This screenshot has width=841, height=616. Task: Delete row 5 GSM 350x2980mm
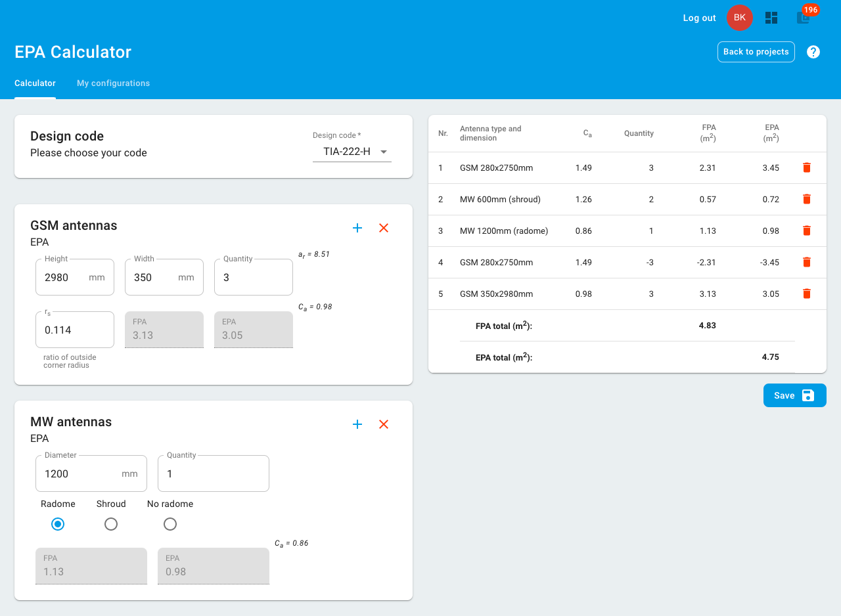click(807, 294)
